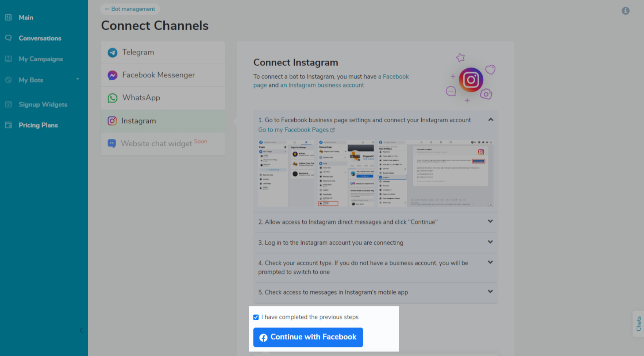Click the WhatsApp logo icon
Screen dimensions: 644x356
point(113,98)
